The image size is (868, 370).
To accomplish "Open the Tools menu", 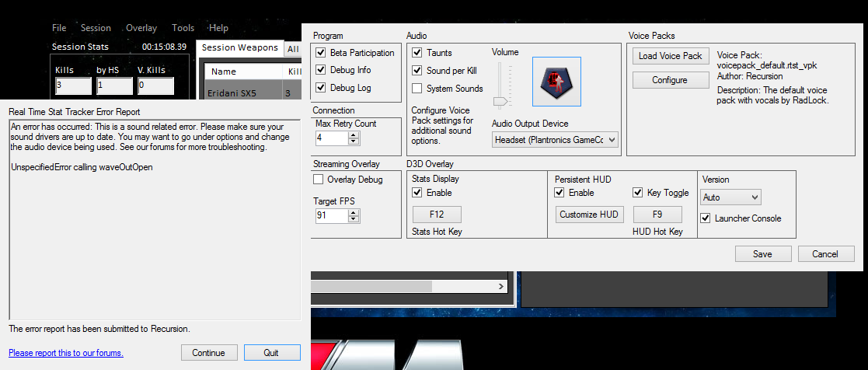I will 183,28.
